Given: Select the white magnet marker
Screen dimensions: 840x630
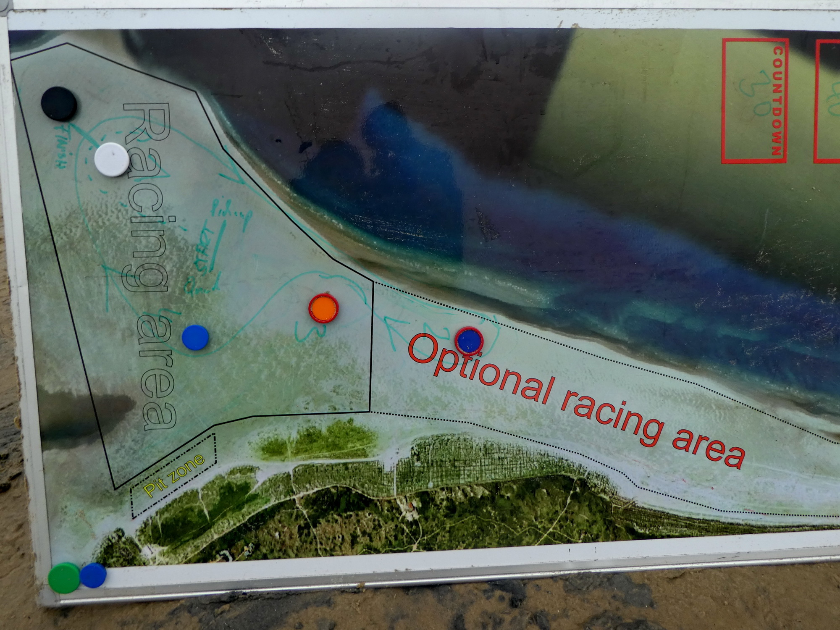Looking at the screenshot, I should (112, 159).
